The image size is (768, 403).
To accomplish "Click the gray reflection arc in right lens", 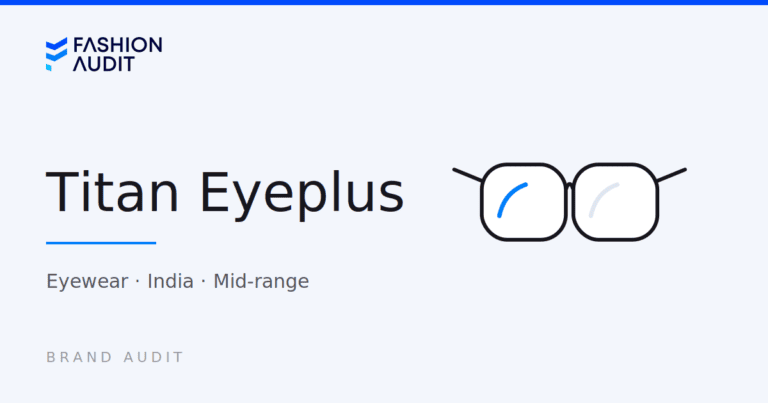I will (603, 200).
